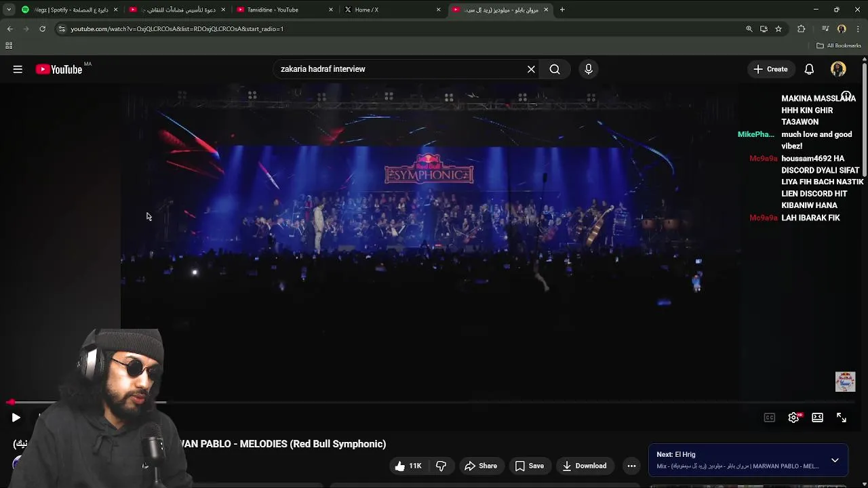Toggle closed captions on the player
This screenshot has height=488, width=868.
pos(769,418)
